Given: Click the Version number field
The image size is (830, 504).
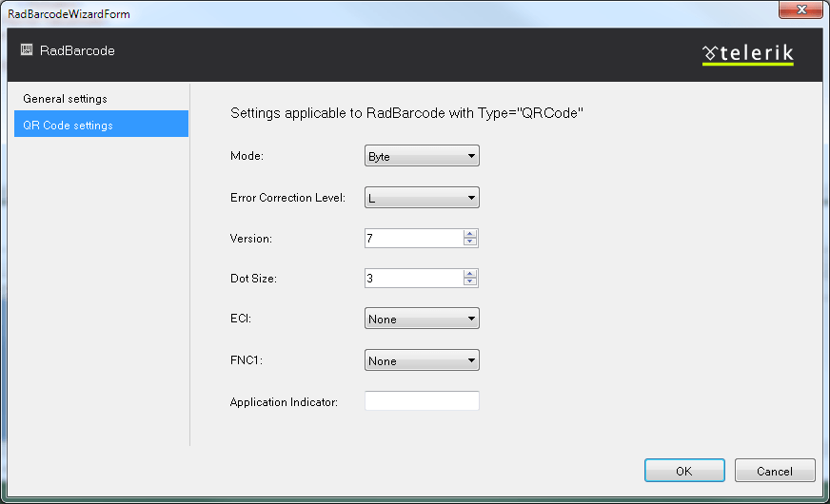Looking at the screenshot, I should click(x=413, y=239).
